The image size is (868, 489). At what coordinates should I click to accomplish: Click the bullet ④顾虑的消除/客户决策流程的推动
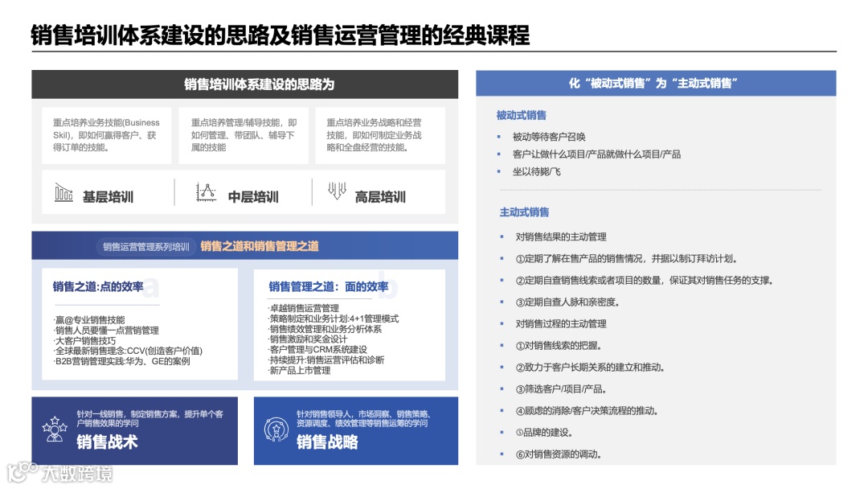(x=587, y=411)
